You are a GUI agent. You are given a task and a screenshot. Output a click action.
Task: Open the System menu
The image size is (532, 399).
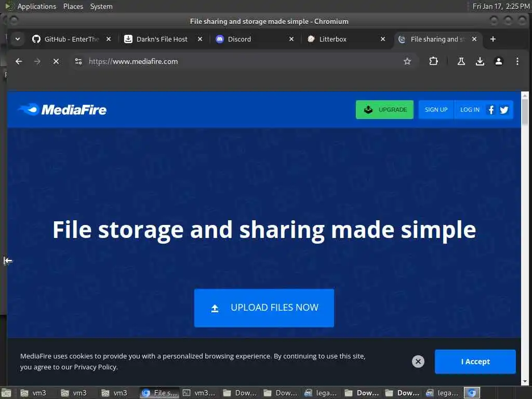pos(101,6)
